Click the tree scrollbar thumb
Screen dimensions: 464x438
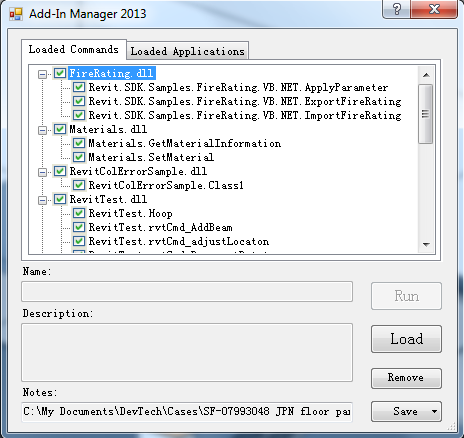click(x=426, y=114)
